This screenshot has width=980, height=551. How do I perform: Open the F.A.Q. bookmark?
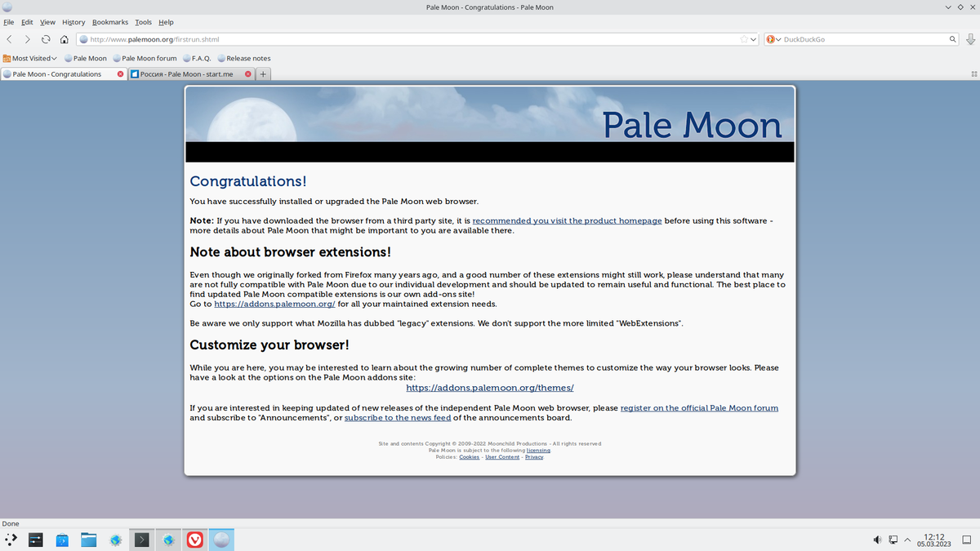coord(197,58)
